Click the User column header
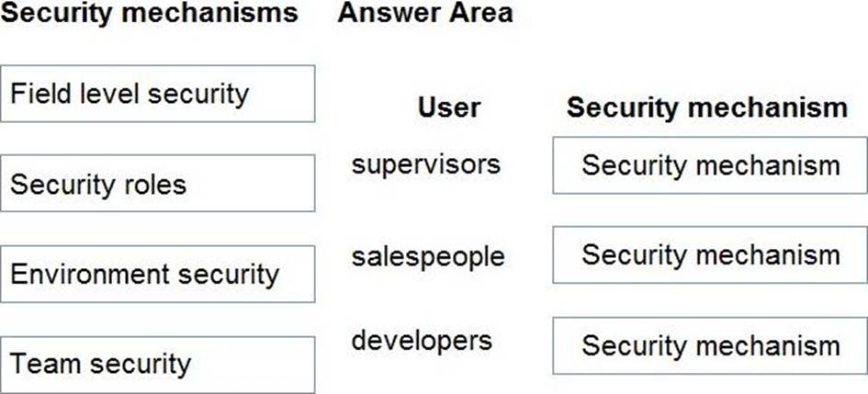 pyautogui.click(x=449, y=107)
